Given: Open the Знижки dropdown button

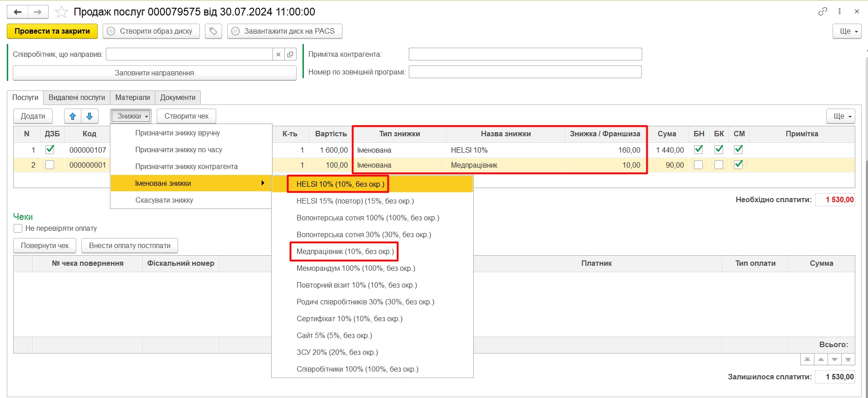Looking at the screenshot, I should [x=131, y=116].
